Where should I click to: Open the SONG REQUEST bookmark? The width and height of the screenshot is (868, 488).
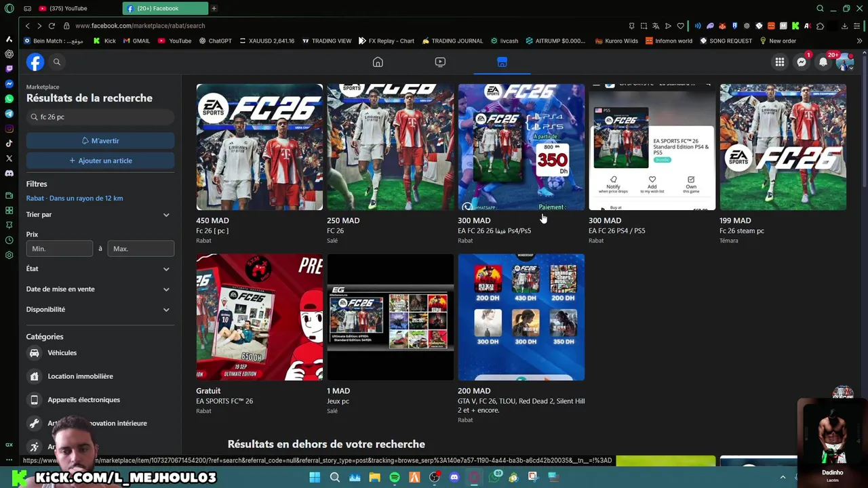726,41
